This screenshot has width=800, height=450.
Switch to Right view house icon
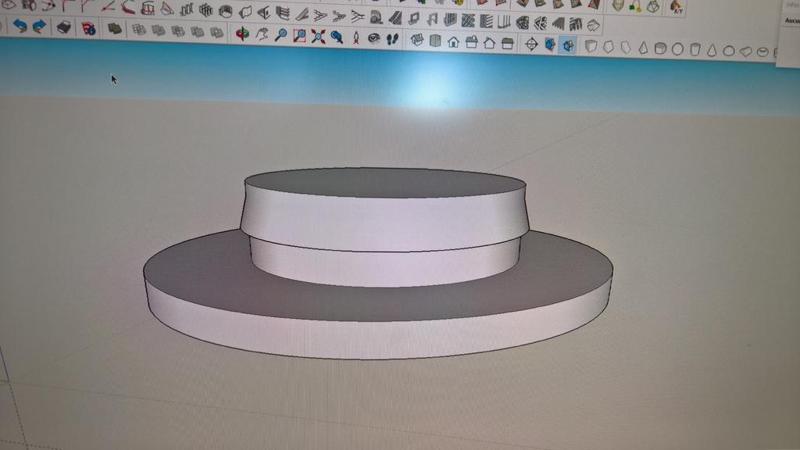(x=471, y=42)
